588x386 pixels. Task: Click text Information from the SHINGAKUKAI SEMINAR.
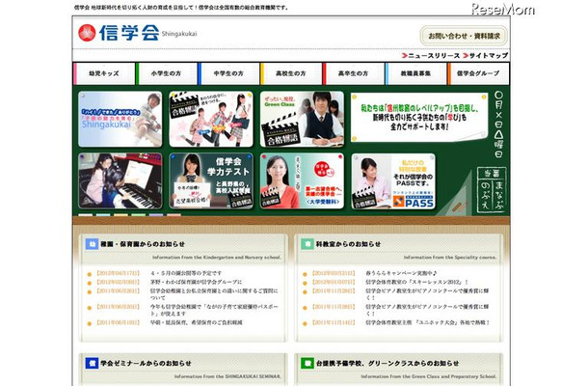coord(227,376)
